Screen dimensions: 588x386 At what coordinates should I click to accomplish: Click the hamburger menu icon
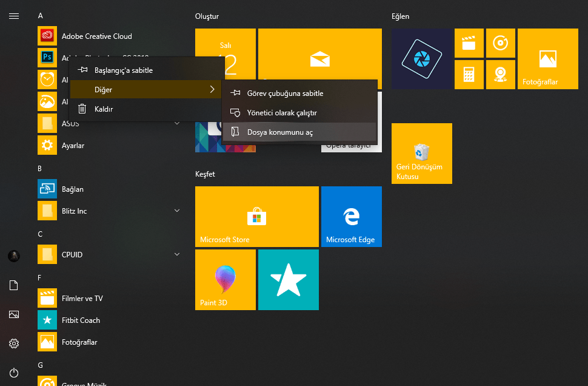click(14, 16)
